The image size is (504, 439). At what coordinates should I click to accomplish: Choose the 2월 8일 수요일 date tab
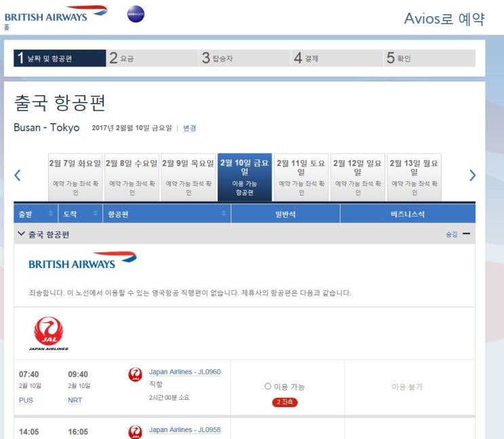tap(132, 178)
